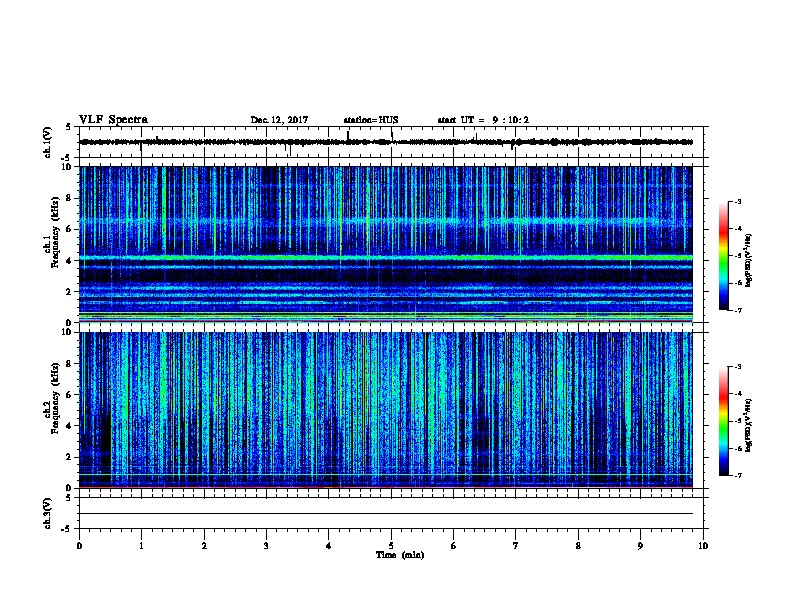This screenshot has height=612, width=792.
Task: Click the time axis tick label '10'
Action: click(x=703, y=546)
